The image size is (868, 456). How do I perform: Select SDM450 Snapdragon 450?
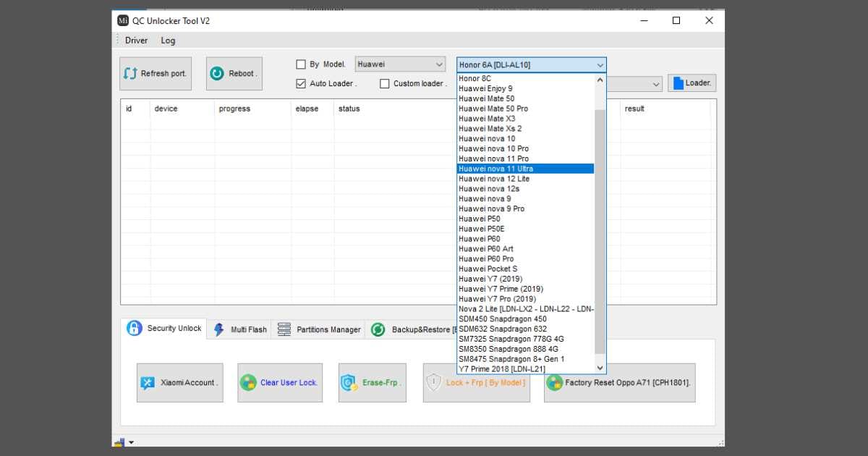coord(525,319)
